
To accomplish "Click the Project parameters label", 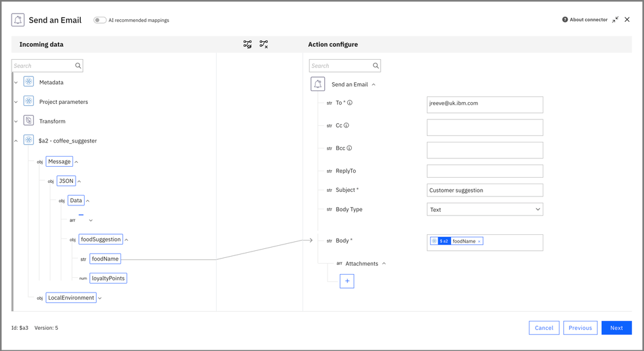I will (63, 101).
